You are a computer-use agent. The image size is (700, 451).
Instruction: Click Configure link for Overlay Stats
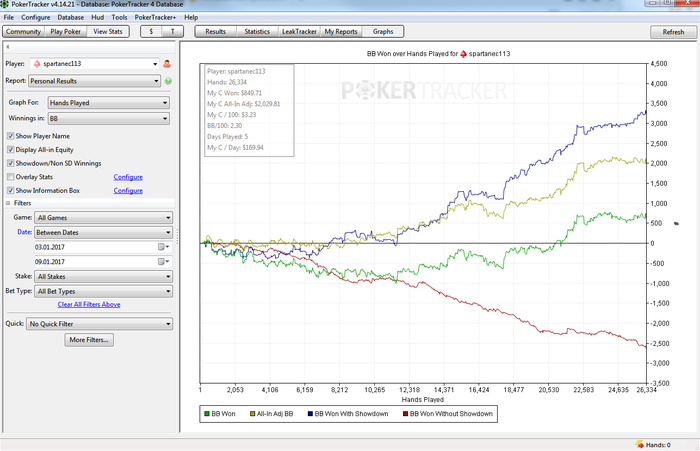(x=128, y=177)
